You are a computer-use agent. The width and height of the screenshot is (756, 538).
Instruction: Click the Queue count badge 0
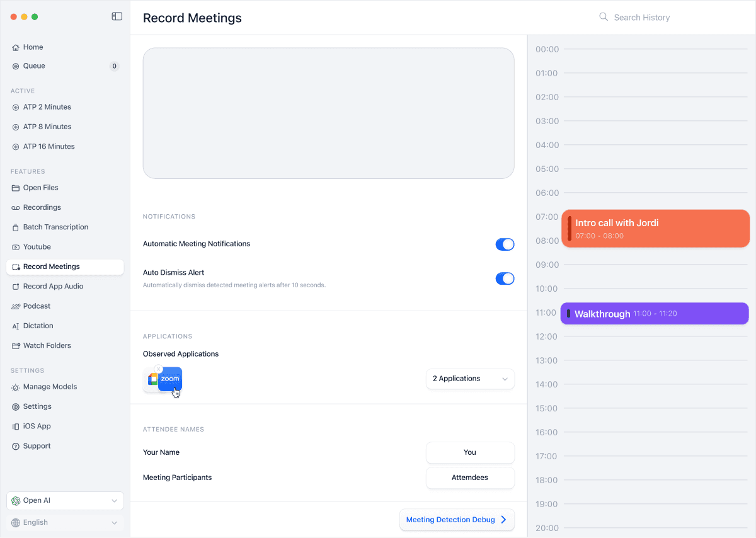[114, 66]
